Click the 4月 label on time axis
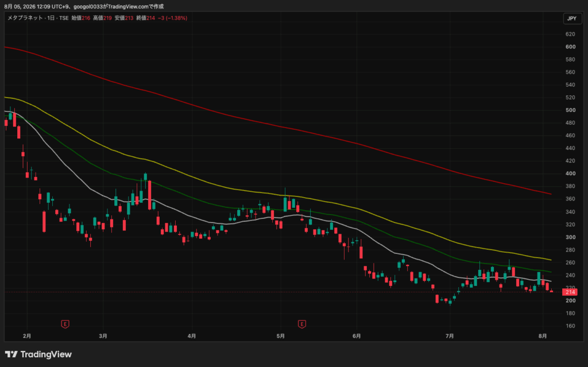This screenshot has height=367, width=588. [192, 336]
